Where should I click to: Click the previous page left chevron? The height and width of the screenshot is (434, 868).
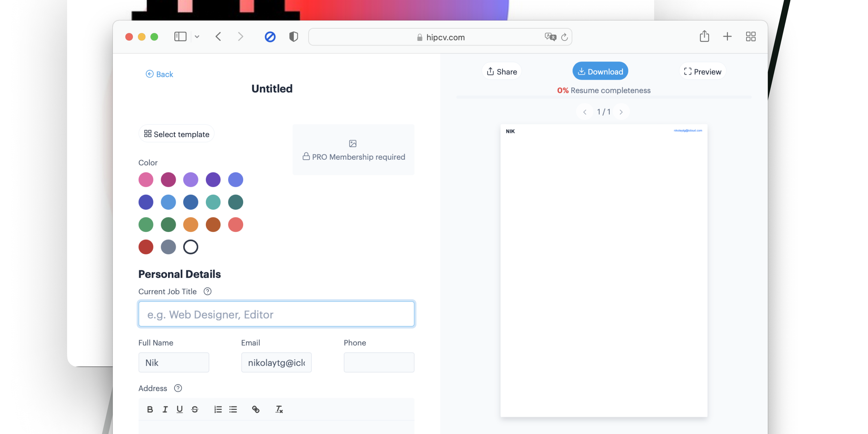coord(585,112)
